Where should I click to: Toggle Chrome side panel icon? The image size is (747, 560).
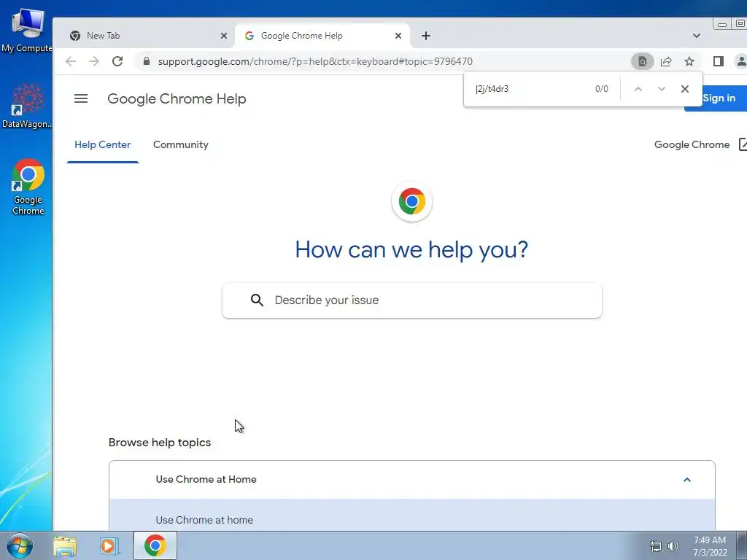coord(719,61)
